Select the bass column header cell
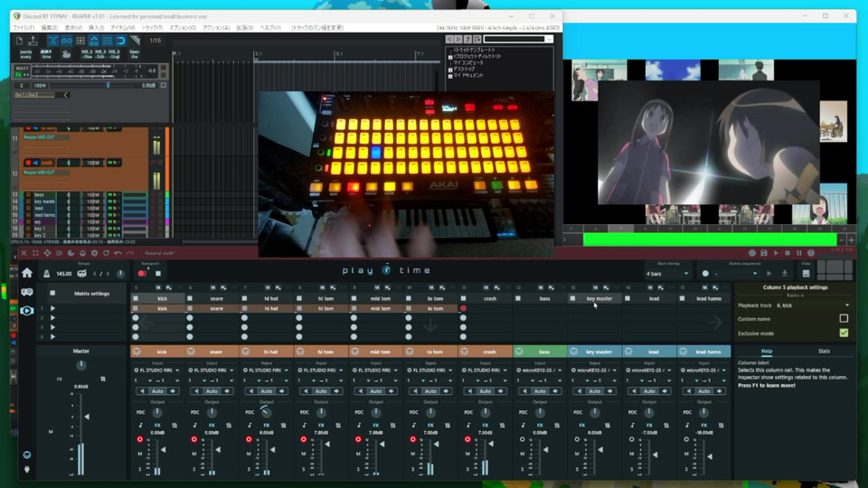Viewport: 868px width, 488px height. tap(544, 298)
